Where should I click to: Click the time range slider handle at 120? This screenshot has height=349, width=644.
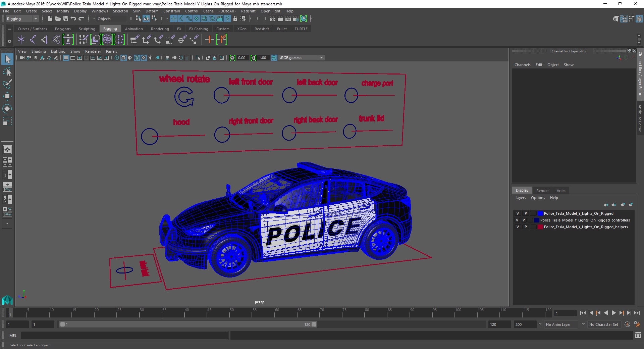(314, 325)
